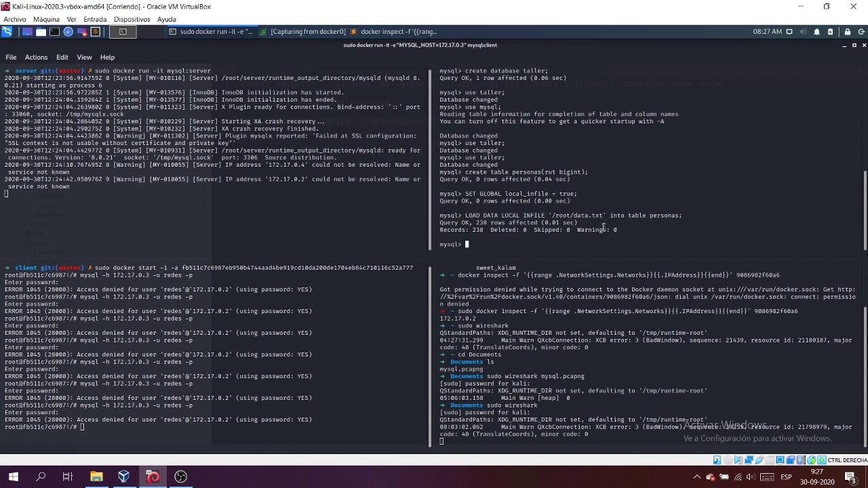Click the VirtualBox optical disc indicator
This screenshot has height=488, width=868.
point(728,460)
